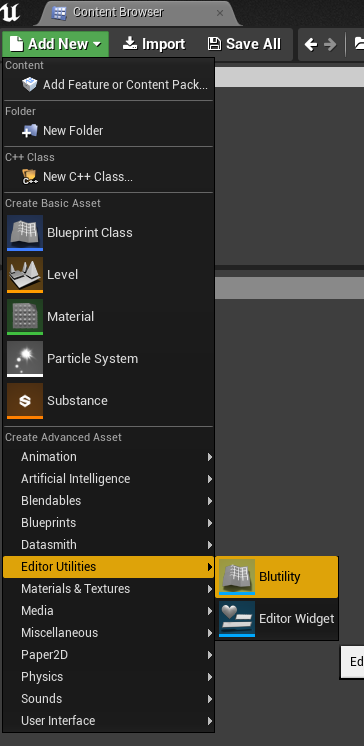Click the Editor Widget icon
The width and height of the screenshot is (364, 746).
237,618
